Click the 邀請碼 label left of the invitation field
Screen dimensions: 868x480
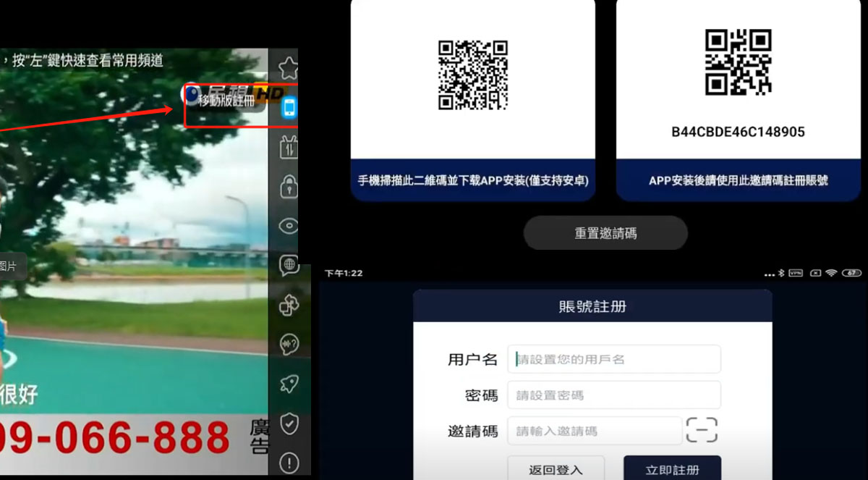pyautogui.click(x=473, y=431)
